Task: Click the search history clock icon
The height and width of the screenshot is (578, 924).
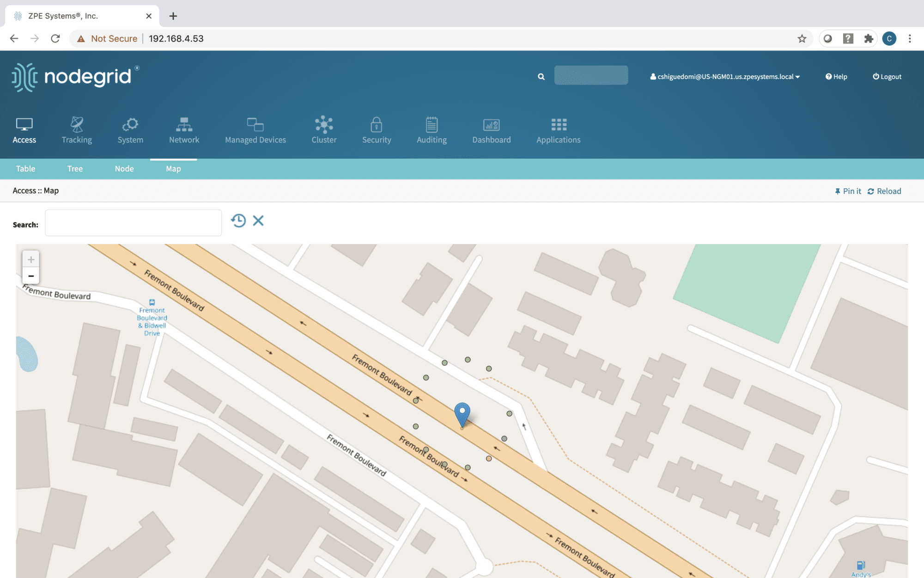Action: (238, 221)
